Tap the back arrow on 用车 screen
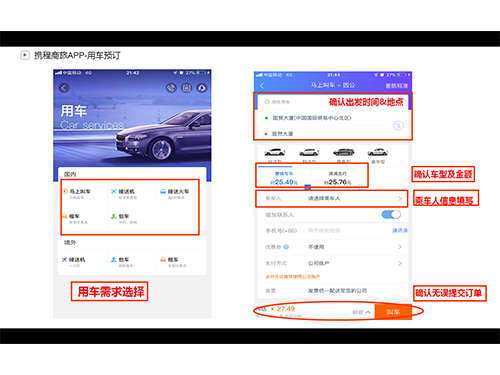This screenshot has height=375, width=500. [64, 88]
